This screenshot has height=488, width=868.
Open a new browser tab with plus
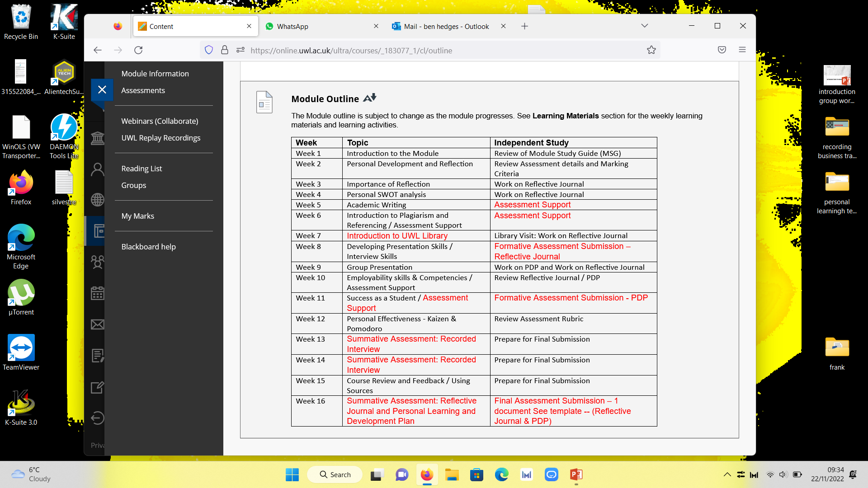(524, 26)
